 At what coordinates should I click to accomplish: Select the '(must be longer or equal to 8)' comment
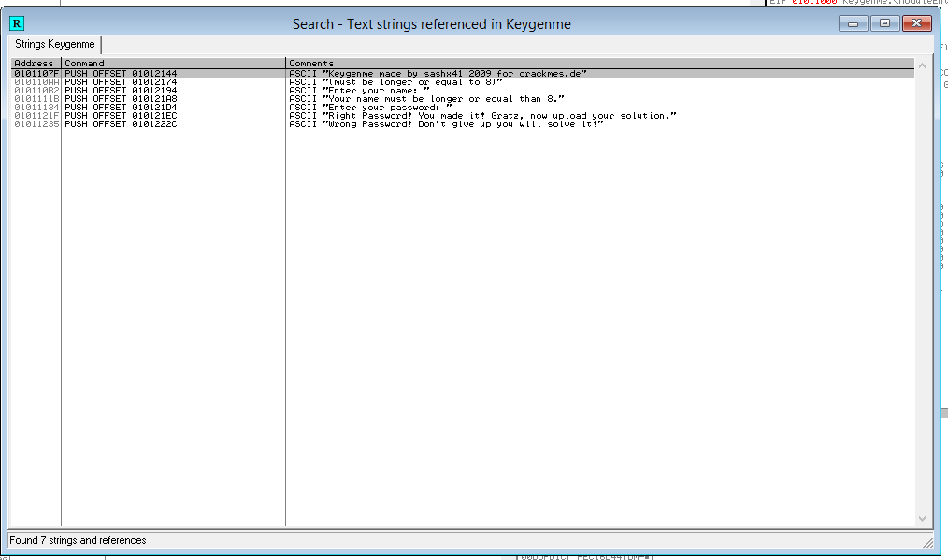(x=396, y=82)
